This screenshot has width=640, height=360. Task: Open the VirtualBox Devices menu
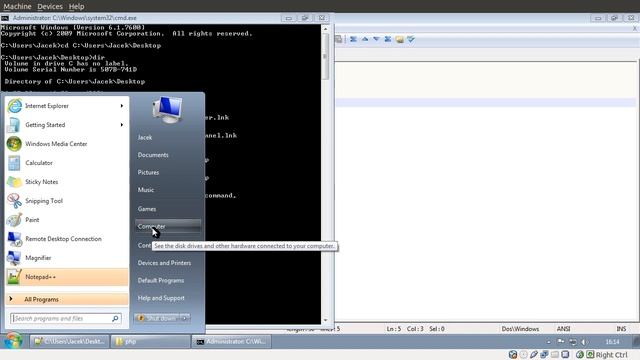(x=50, y=7)
